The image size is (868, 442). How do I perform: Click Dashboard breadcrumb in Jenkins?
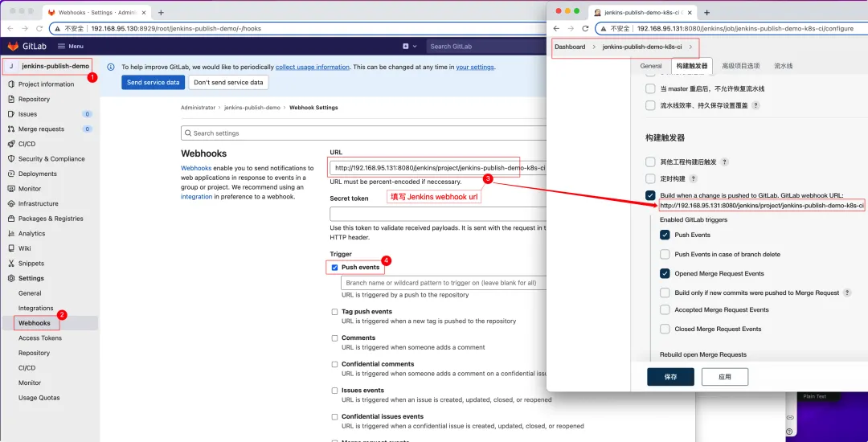point(570,47)
